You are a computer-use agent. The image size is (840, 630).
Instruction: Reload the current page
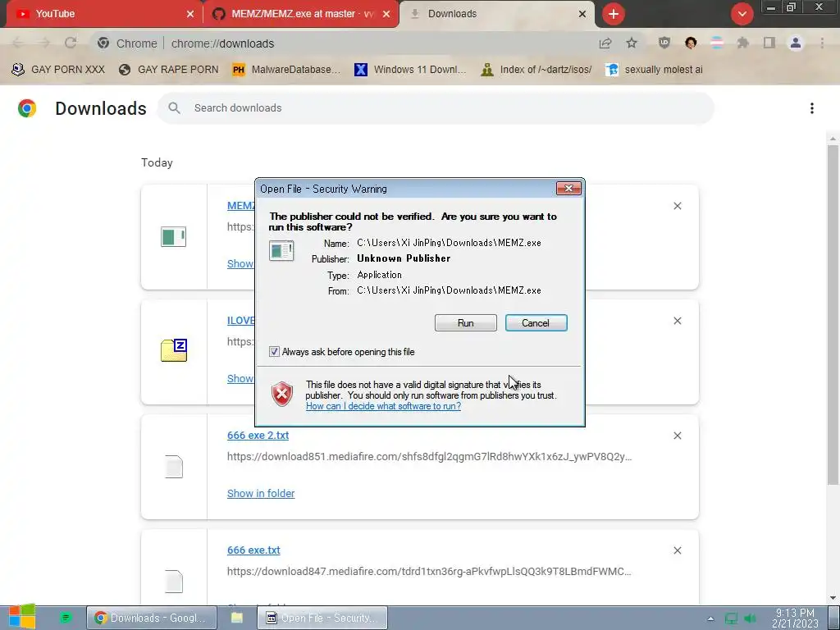[71, 43]
